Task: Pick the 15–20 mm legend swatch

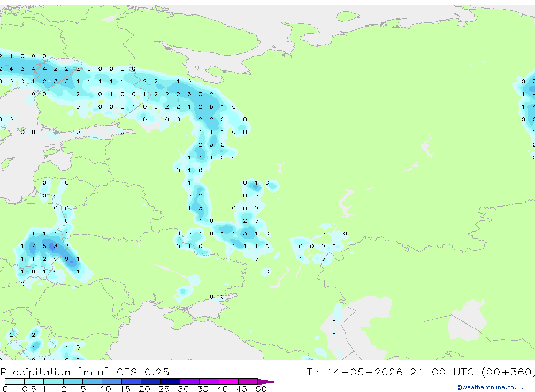Action: coord(132,381)
